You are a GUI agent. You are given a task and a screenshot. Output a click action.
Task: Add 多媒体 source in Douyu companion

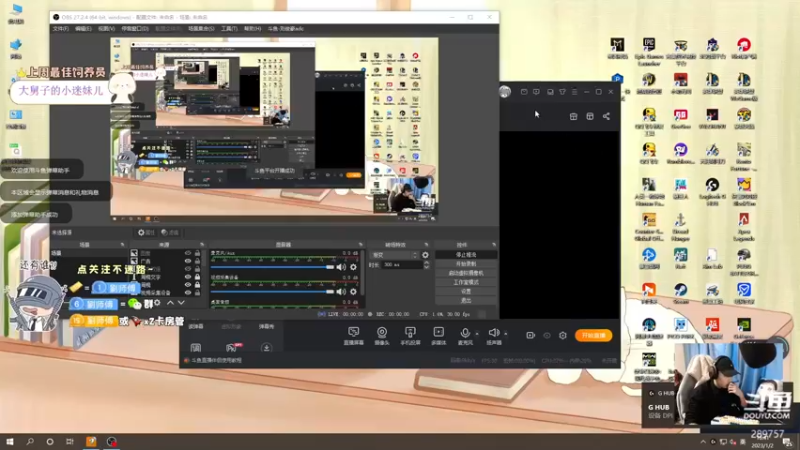click(x=438, y=336)
